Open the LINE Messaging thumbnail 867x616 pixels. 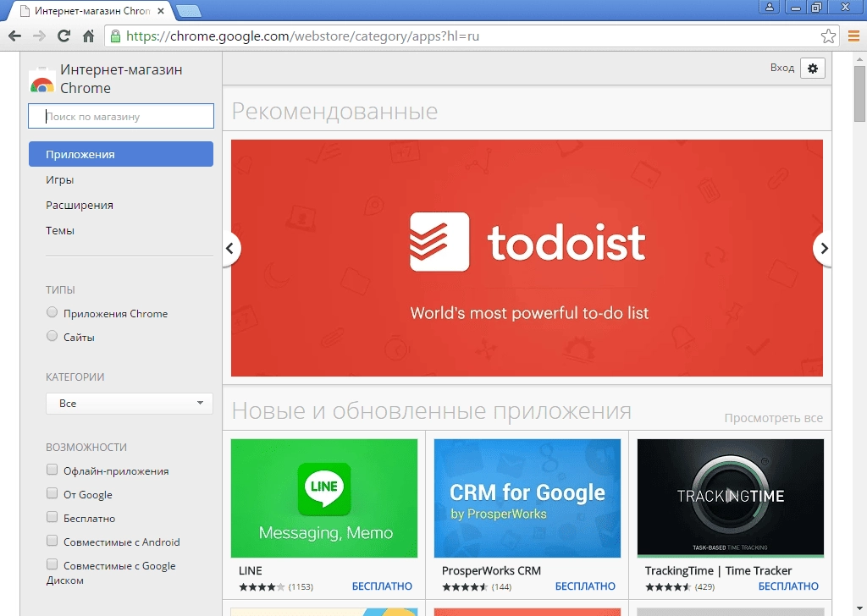[324, 498]
